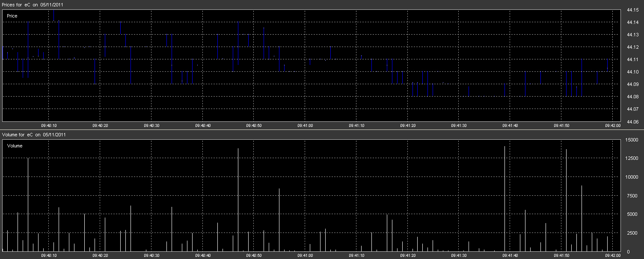Pick 09:41:20 on the volume chart time axis
Viewport: 644px width, 259px height.
tap(408, 256)
